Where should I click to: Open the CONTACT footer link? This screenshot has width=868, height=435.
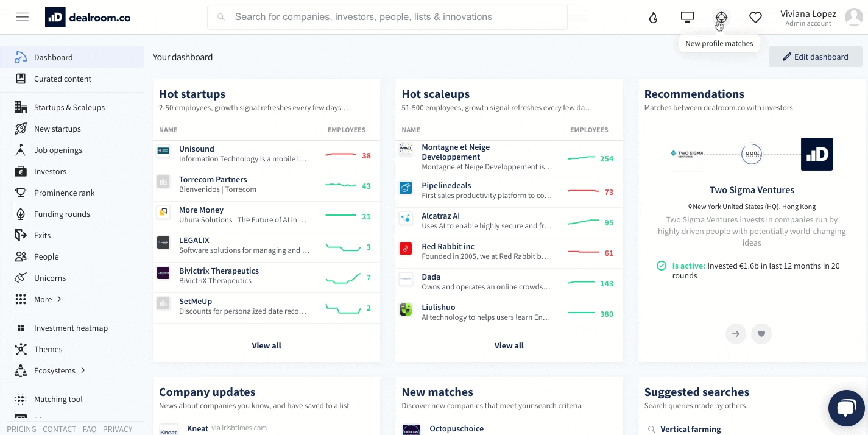pos(59,429)
